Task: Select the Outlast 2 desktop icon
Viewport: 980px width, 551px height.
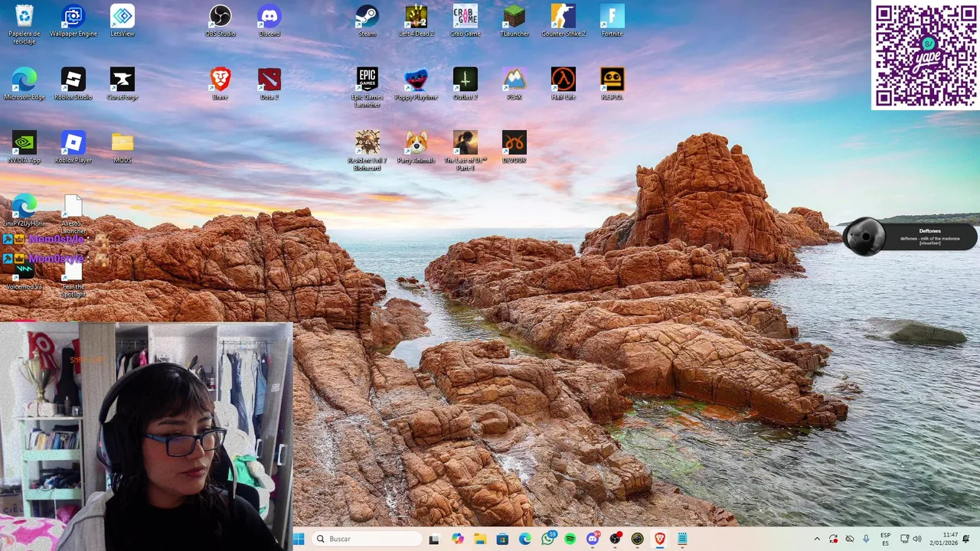Action: (465, 84)
